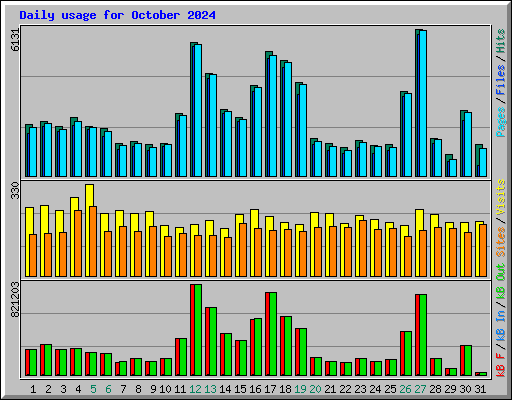Image resolution: width=512 pixels, height=400 pixels.
Task: Click day 27 on the x-axis
Action: coord(420,389)
